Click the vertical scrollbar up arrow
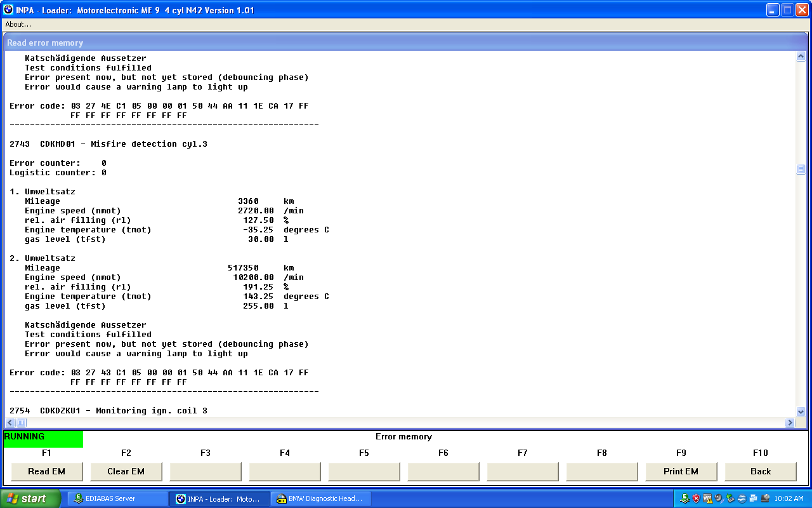The image size is (812, 508). pyautogui.click(x=801, y=57)
